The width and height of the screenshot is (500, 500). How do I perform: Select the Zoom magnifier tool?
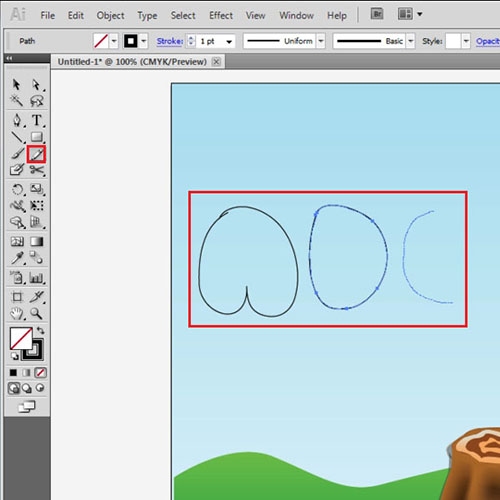36,313
